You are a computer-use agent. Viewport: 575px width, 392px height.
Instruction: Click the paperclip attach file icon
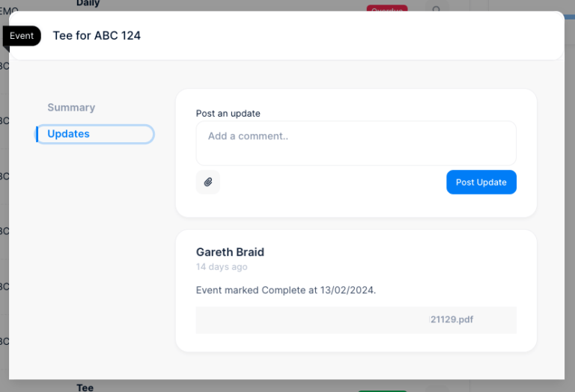[208, 182]
